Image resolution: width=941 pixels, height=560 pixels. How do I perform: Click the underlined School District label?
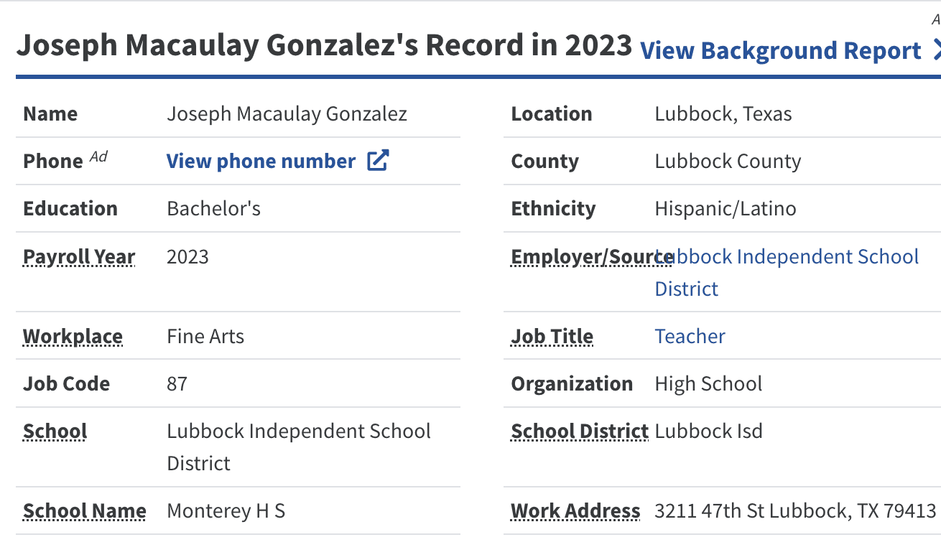click(579, 431)
